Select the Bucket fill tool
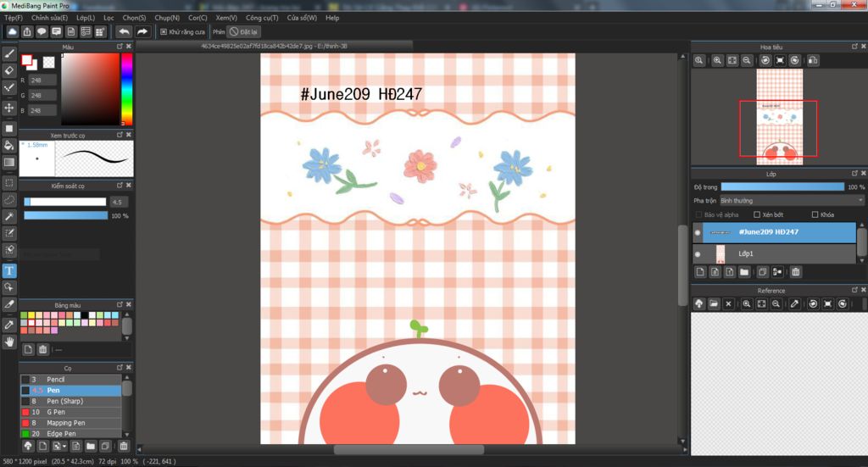 (8, 146)
